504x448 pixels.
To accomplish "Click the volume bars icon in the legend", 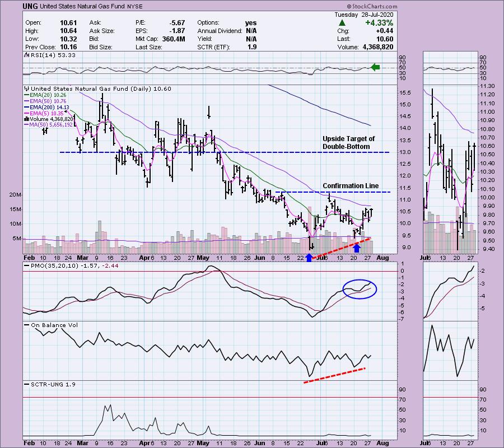I will [x=27, y=119].
